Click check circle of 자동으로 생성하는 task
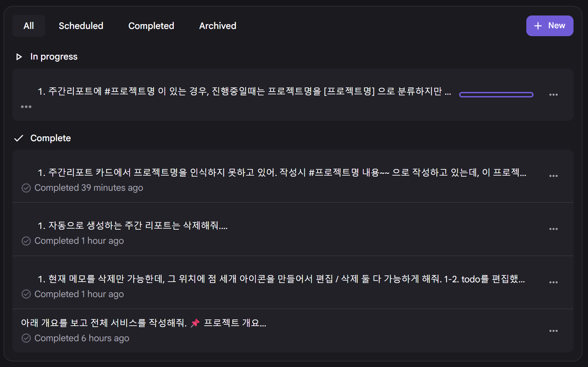 (x=26, y=241)
